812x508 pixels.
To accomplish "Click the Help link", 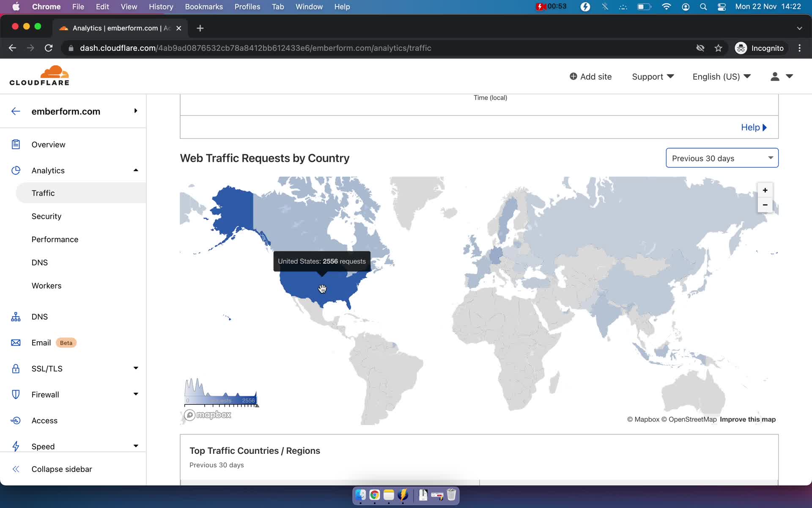I will (754, 127).
